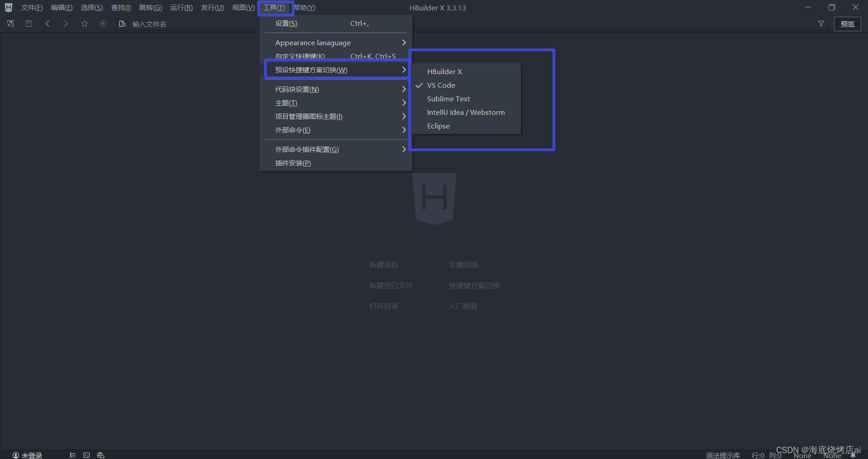Expand 主题(T) submenu
Screen dimensions: 868x459
click(336, 103)
